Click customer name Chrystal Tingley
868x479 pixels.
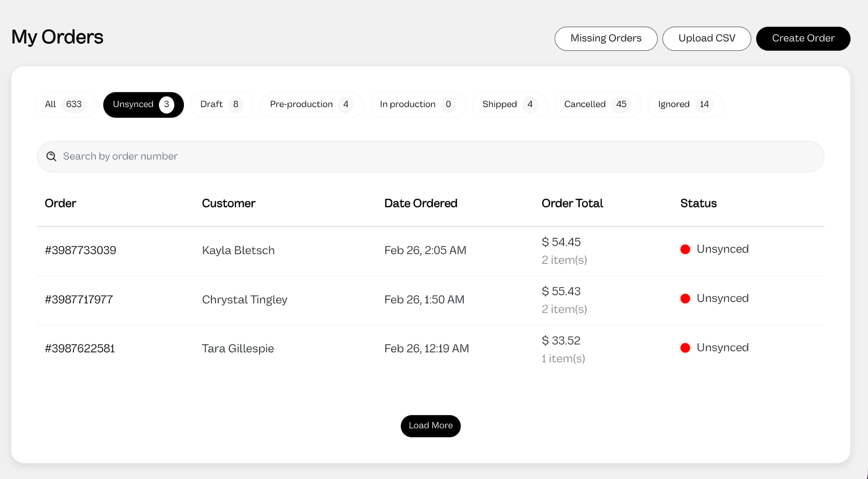tap(245, 300)
